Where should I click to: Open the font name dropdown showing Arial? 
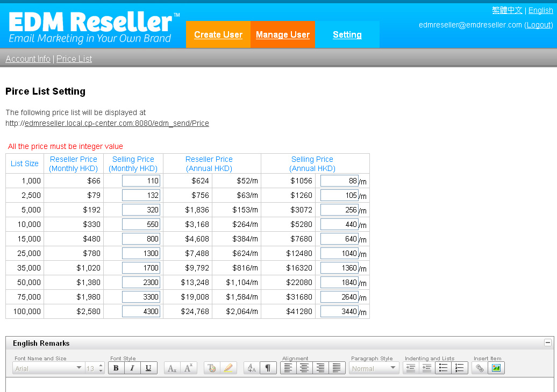48,368
